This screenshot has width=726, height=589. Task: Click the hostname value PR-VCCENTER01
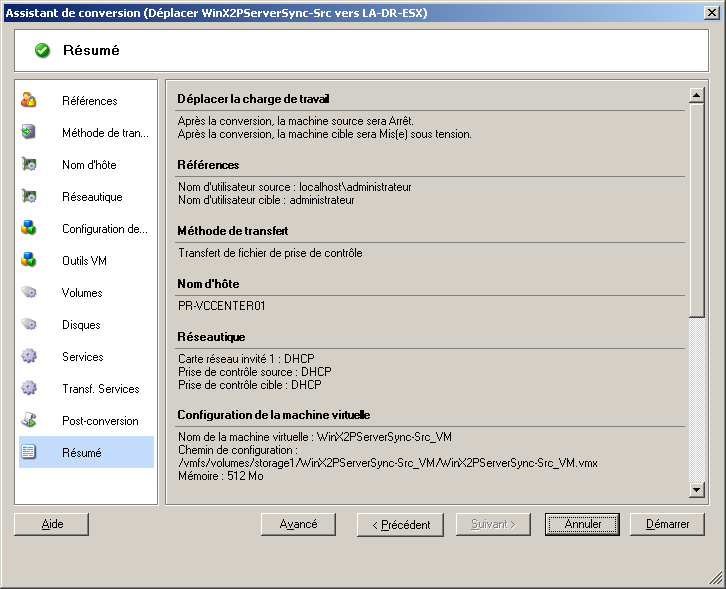coord(222,306)
